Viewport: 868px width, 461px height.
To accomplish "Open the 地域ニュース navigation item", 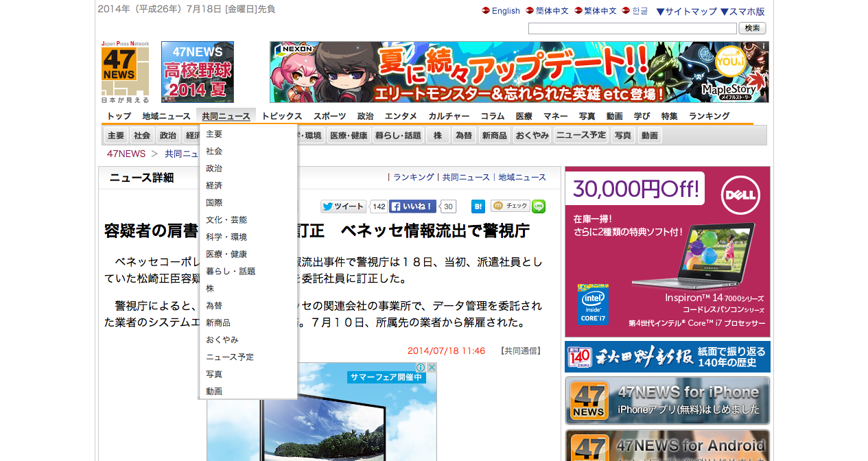I will click(167, 117).
